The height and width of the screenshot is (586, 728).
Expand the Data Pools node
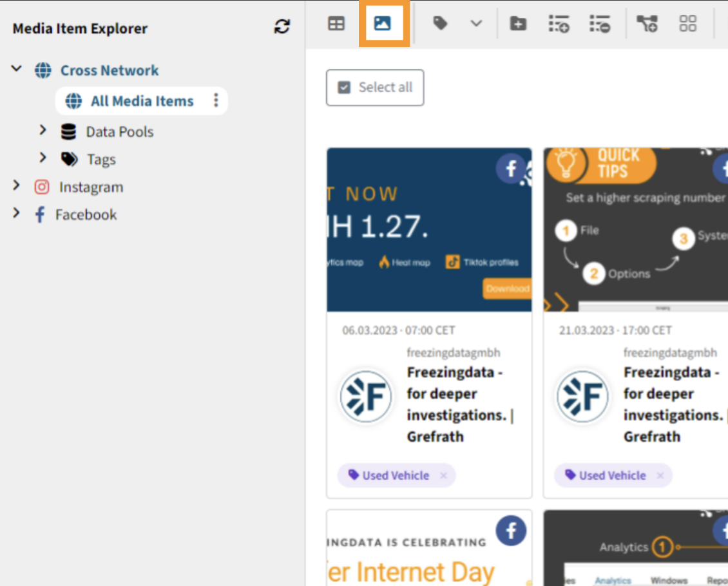coord(43,130)
